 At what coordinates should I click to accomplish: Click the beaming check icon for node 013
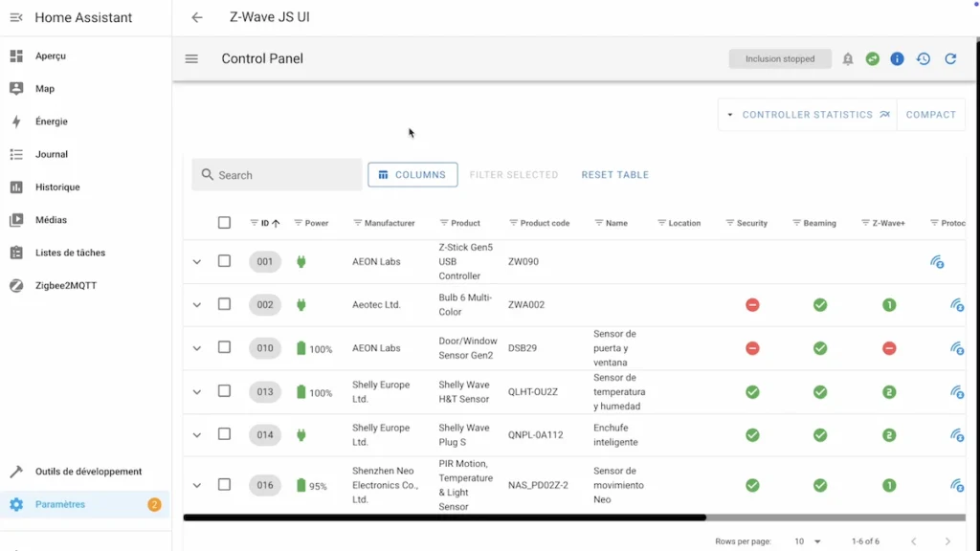[x=820, y=391]
